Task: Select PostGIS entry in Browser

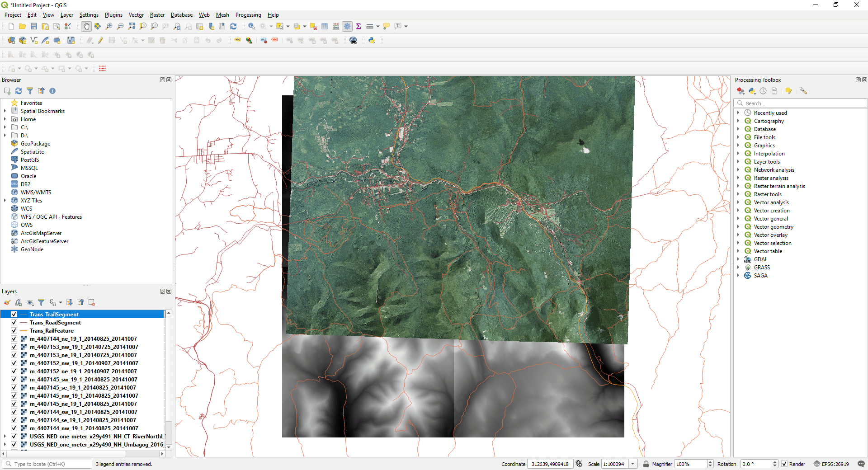Action: (30, 160)
